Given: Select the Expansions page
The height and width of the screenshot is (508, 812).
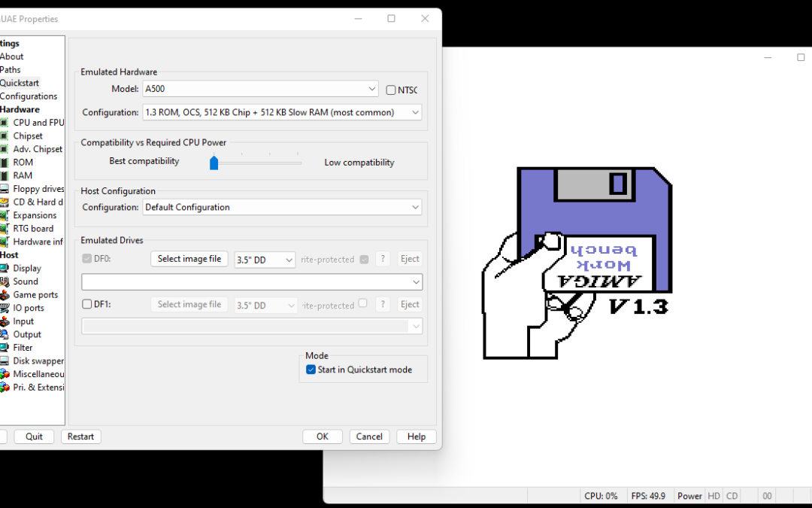Looking at the screenshot, I should (35, 215).
